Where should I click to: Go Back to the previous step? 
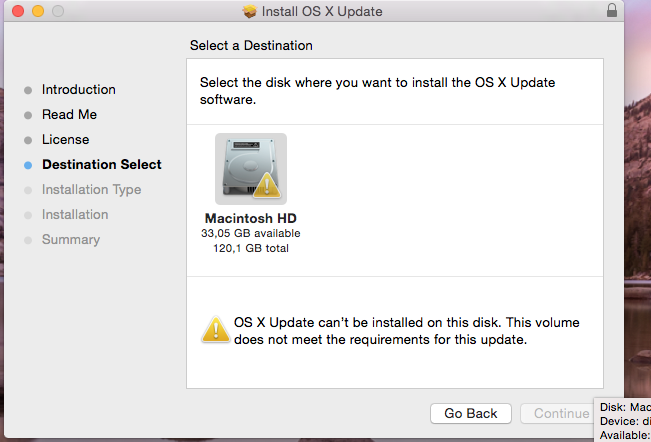tap(471, 413)
